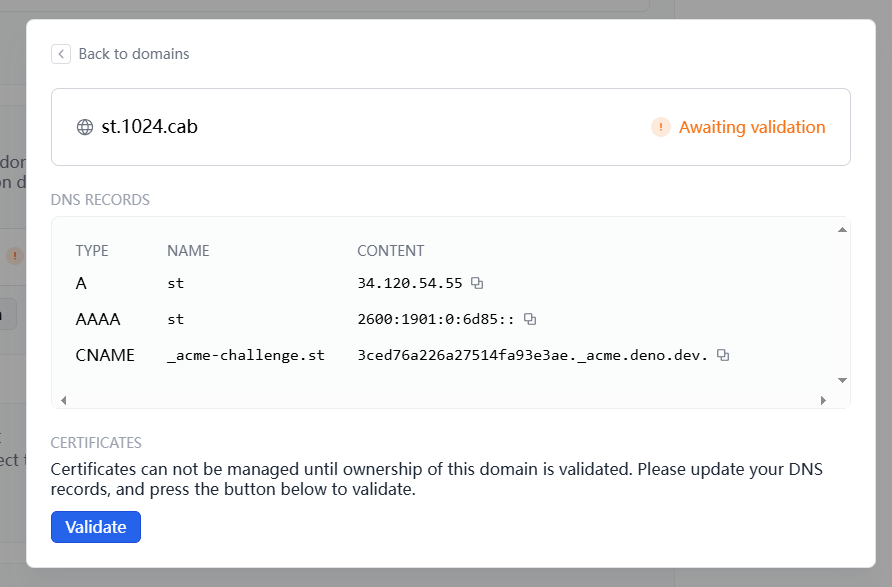The width and height of the screenshot is (892, 587).
Task: Click the back chevron icon
Action: [61, 54]
